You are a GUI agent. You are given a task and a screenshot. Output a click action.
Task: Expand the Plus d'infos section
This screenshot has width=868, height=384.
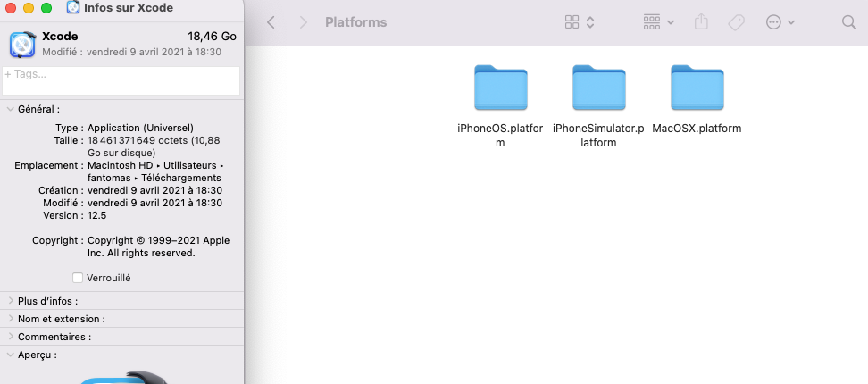(x=11, y=301)
